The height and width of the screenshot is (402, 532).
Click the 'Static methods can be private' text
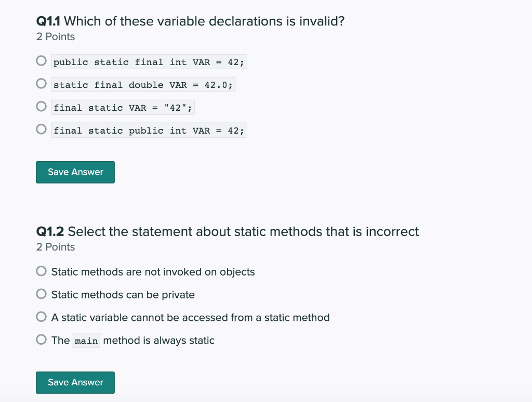(x=123, y=294)
